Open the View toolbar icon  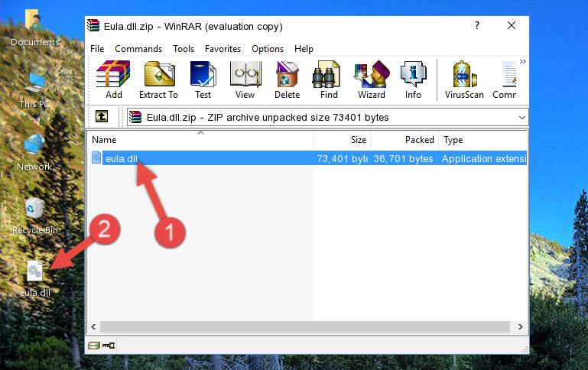[245, 80]
